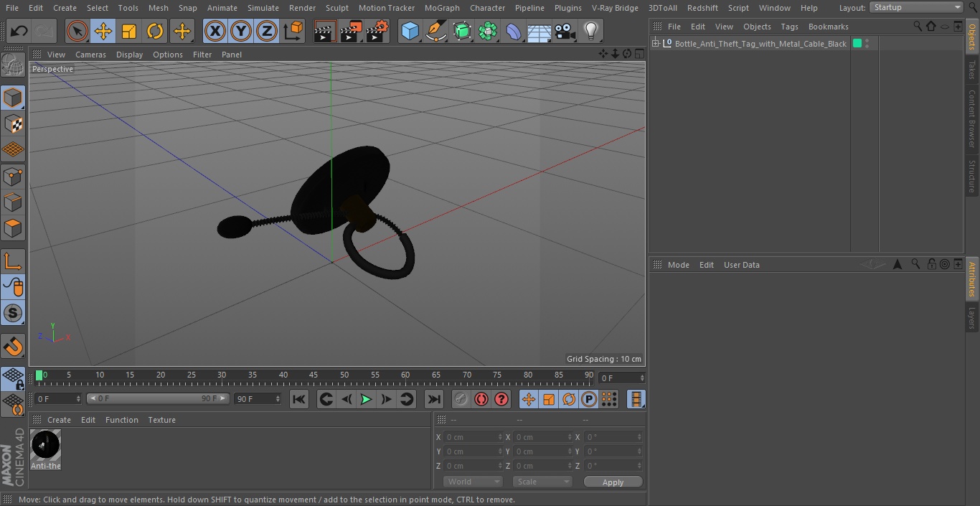Open material manager Texture menu
This screenshot has height=506, width=980.
[x=161, y=420]
